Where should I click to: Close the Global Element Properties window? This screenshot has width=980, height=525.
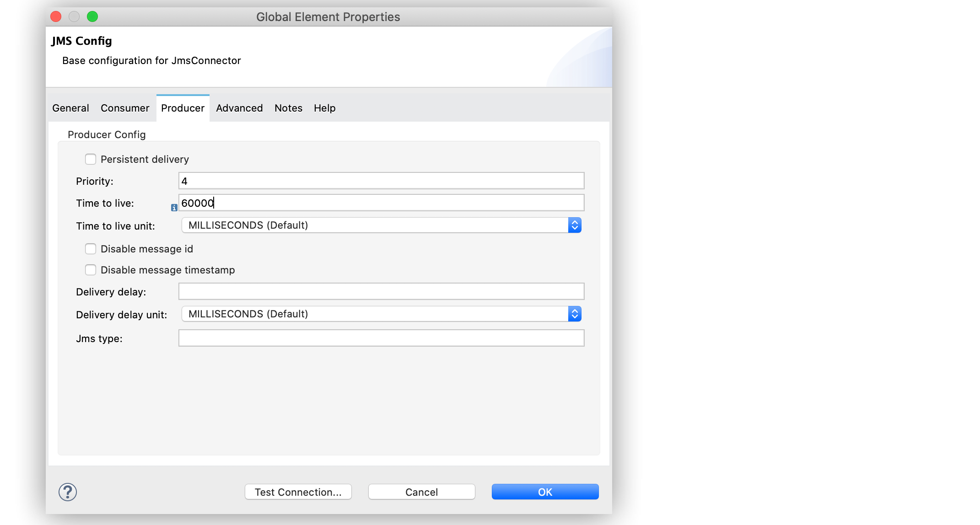(56, 17)
